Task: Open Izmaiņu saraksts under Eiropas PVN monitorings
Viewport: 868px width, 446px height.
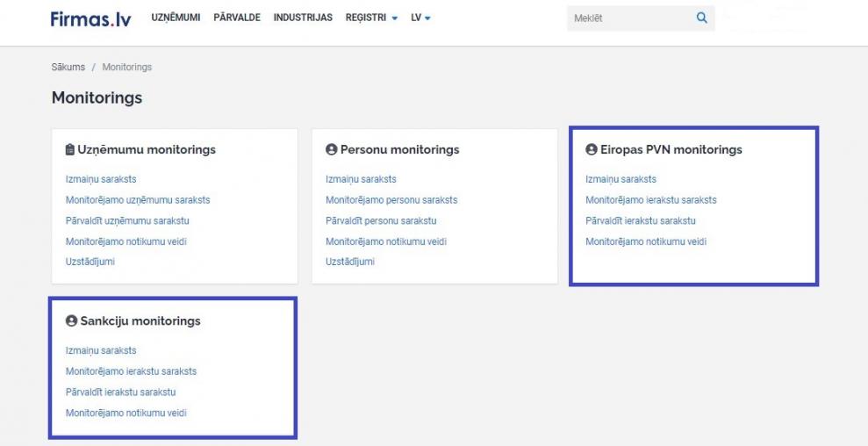Action: (x=621, y=179)
